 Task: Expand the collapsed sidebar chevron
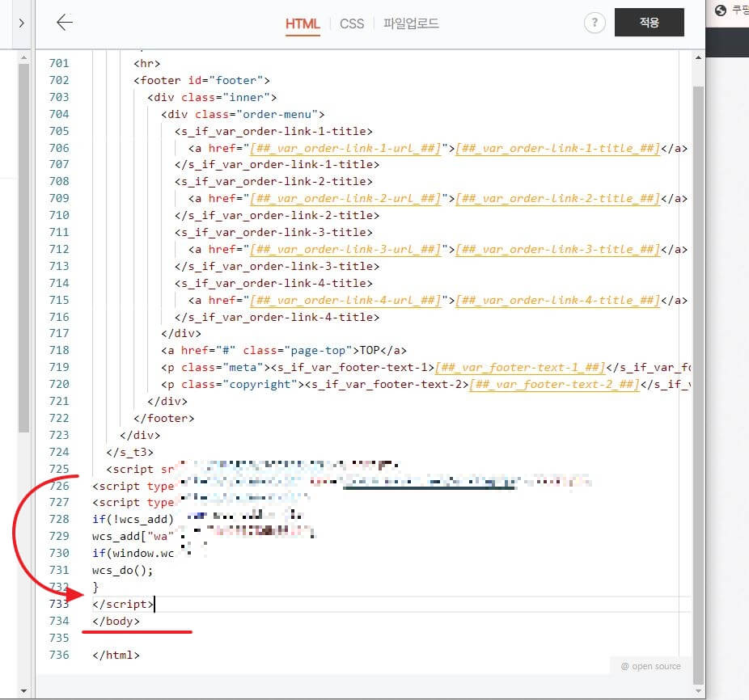point(21,23)
